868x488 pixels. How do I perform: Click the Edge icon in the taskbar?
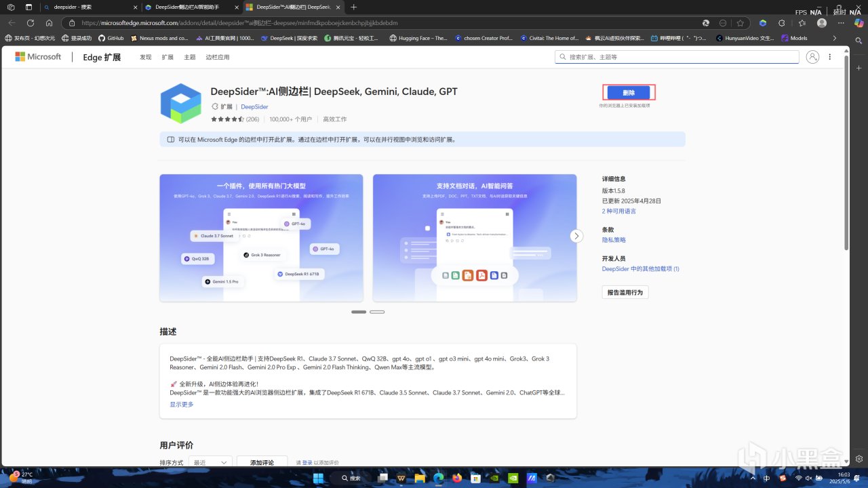(x=438, y=478)
